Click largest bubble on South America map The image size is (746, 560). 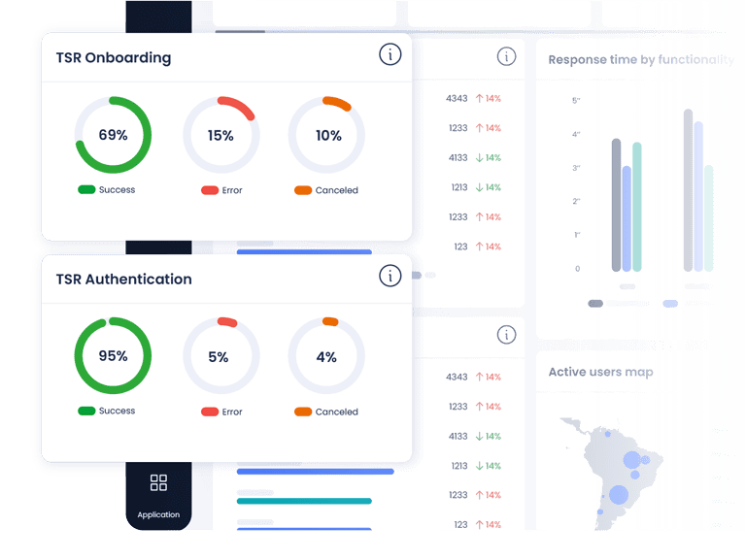(619, 494)
